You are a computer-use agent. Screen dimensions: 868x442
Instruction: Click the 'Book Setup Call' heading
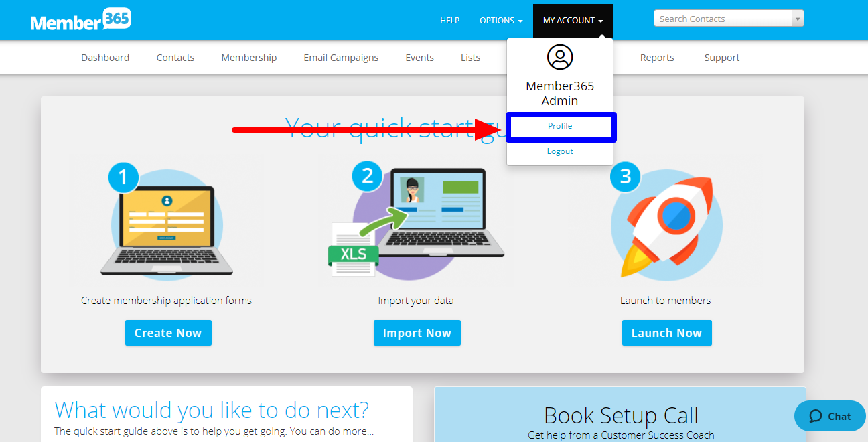[621, 415]
